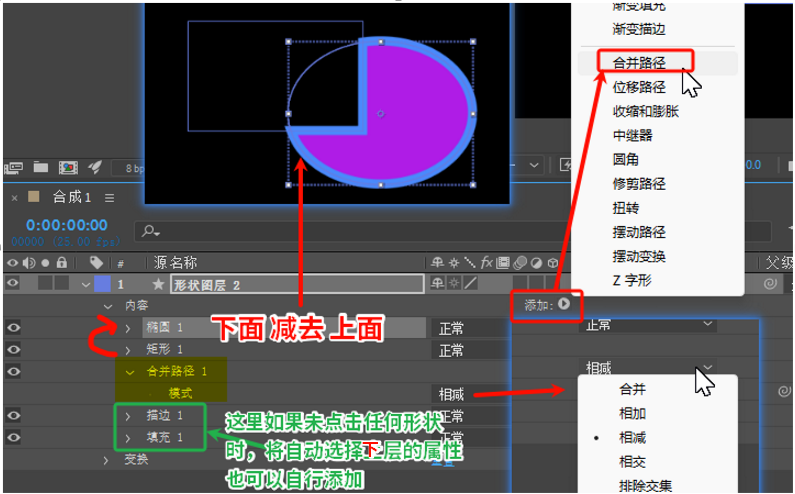
Task: Click the blue label color of 形状图层 2
Action: [x=102, y=284]
